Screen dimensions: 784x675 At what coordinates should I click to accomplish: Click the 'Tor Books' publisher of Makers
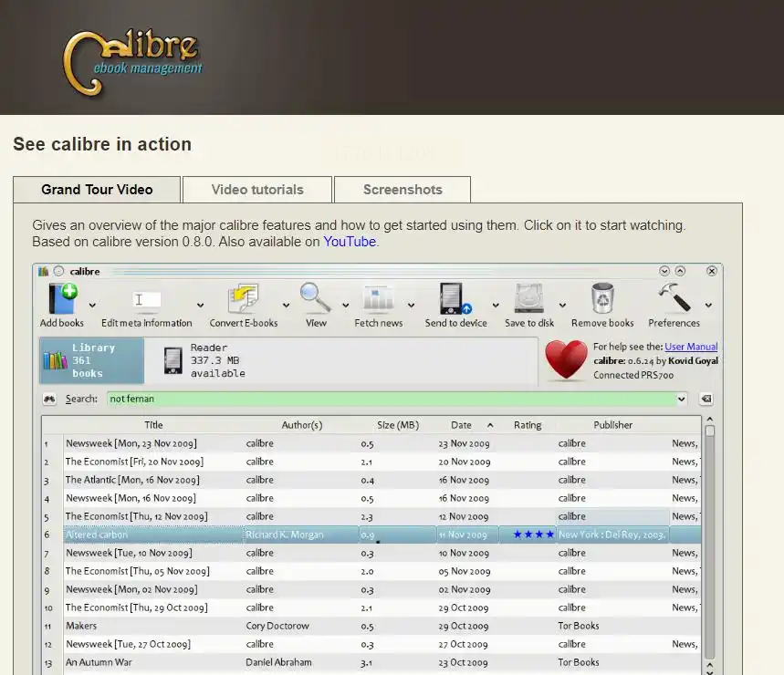pyautogui.click(x=579, y=626)
